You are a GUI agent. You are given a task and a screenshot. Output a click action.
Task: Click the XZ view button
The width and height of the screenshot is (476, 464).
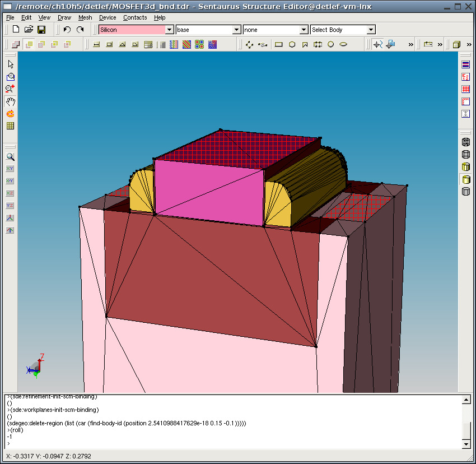tap(10, 193)
